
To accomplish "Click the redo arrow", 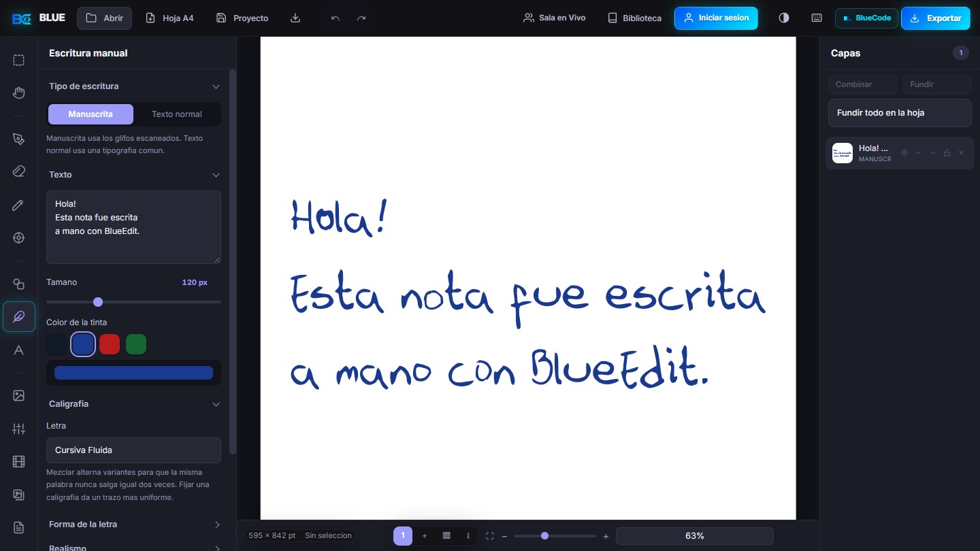I will tap(361, 18).
